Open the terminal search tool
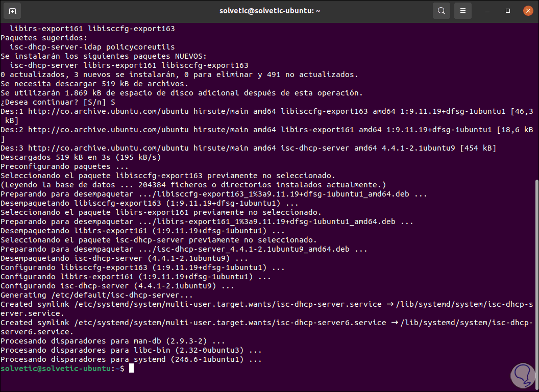The width and height of the screenshot is (539, 392). point(442,11)
